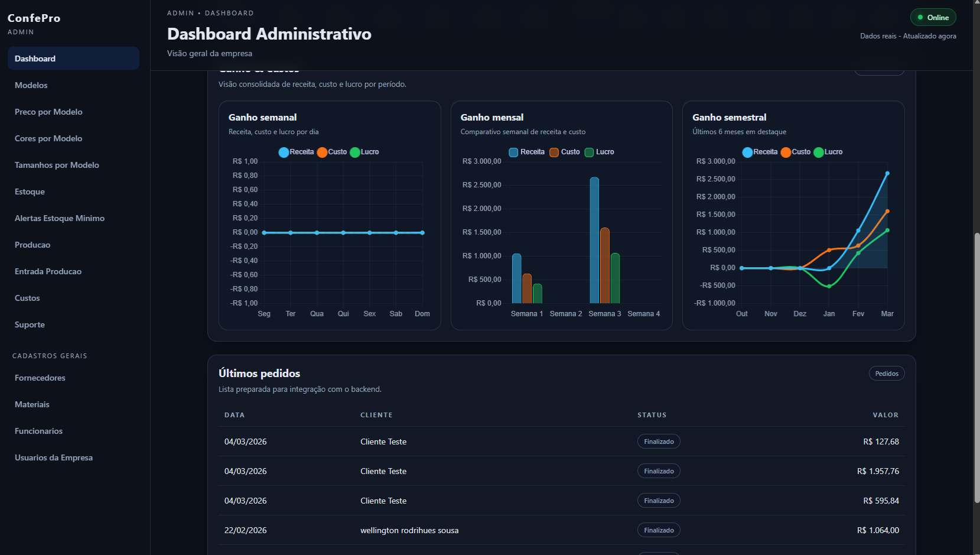Click the Ganho semanal card title

click(263, 118)
